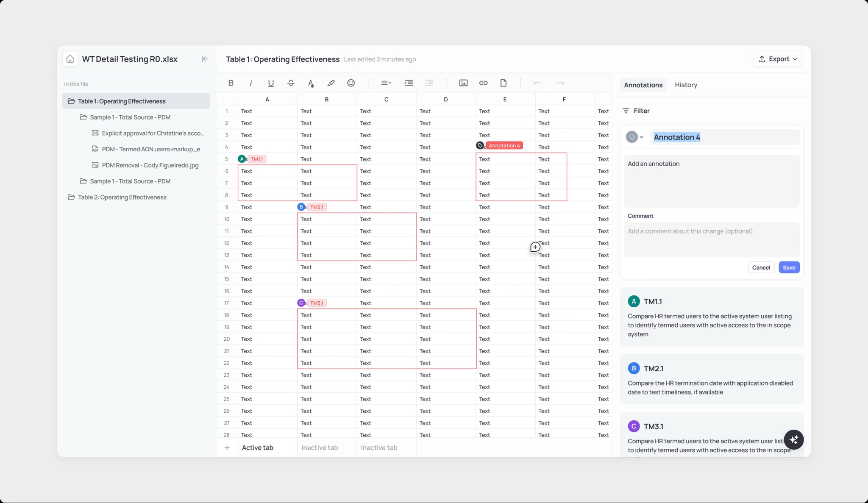868x503 pixels.
Task: Apply italic formatting
Action: [251, 83]
